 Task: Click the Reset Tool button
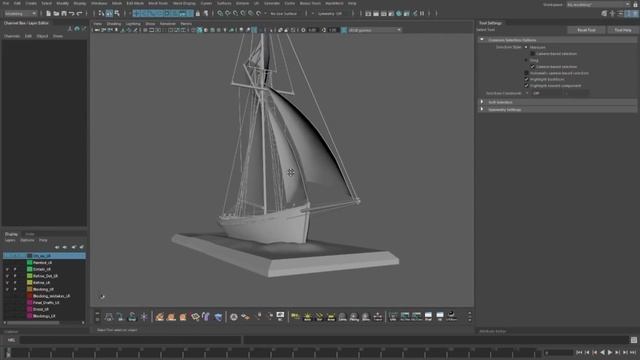(x=586, y=30)
